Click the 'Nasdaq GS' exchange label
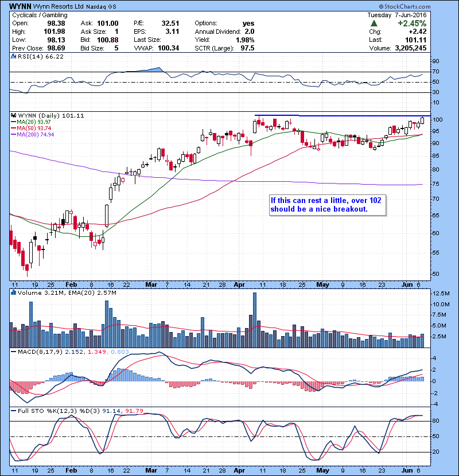 (x=101, y=7)
